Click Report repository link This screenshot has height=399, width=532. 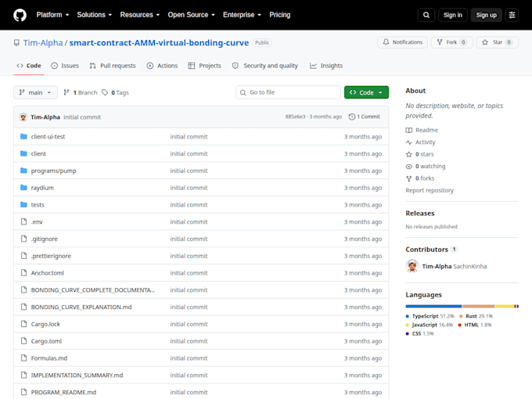[x=430, y=190]
